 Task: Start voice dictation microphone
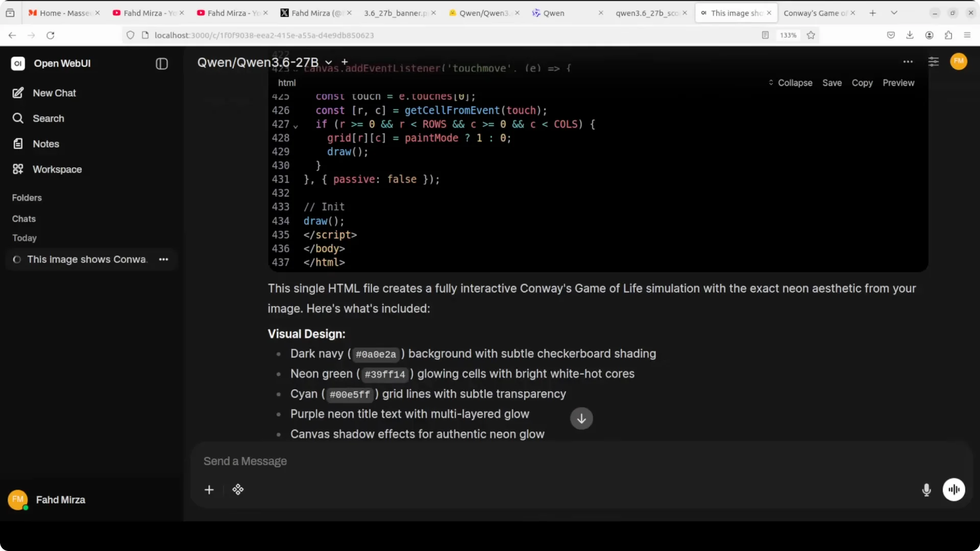926,490
